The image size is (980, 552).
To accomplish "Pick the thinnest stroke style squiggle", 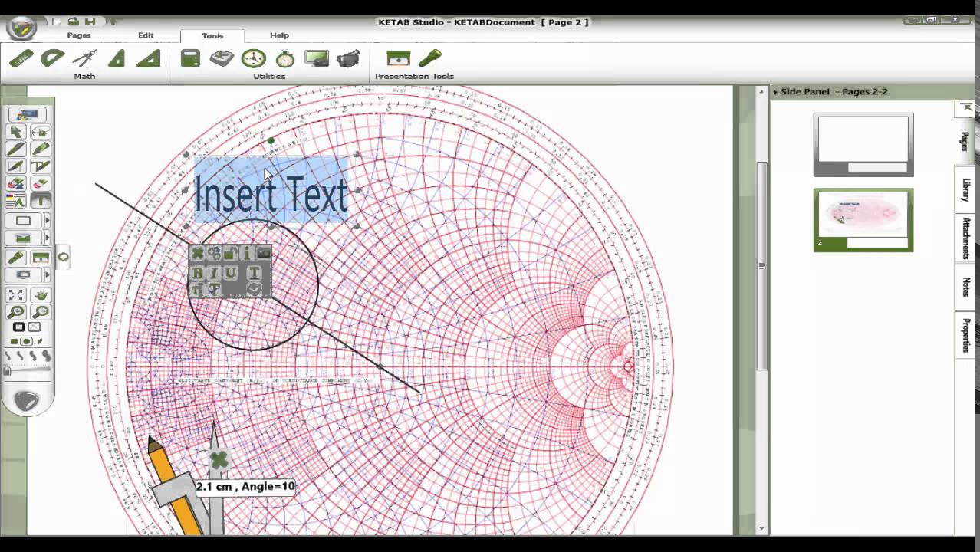I will [8, 356].
